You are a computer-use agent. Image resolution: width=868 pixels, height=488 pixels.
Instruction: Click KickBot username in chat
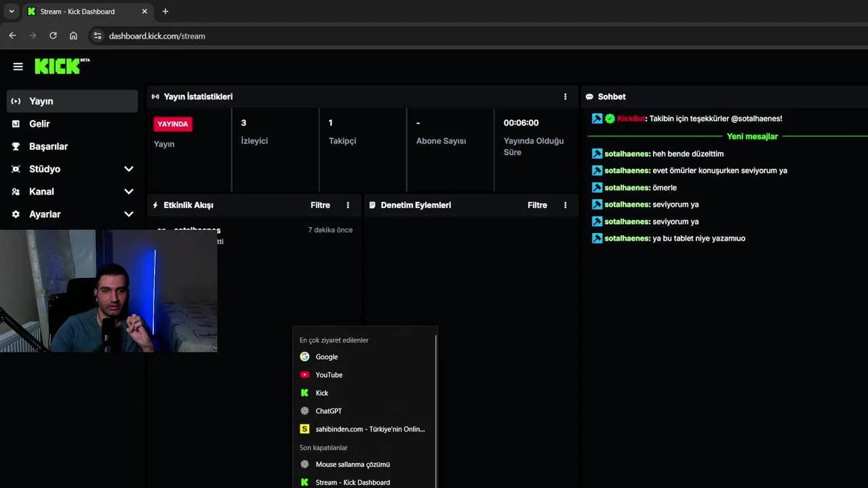[x=631, y=119]
